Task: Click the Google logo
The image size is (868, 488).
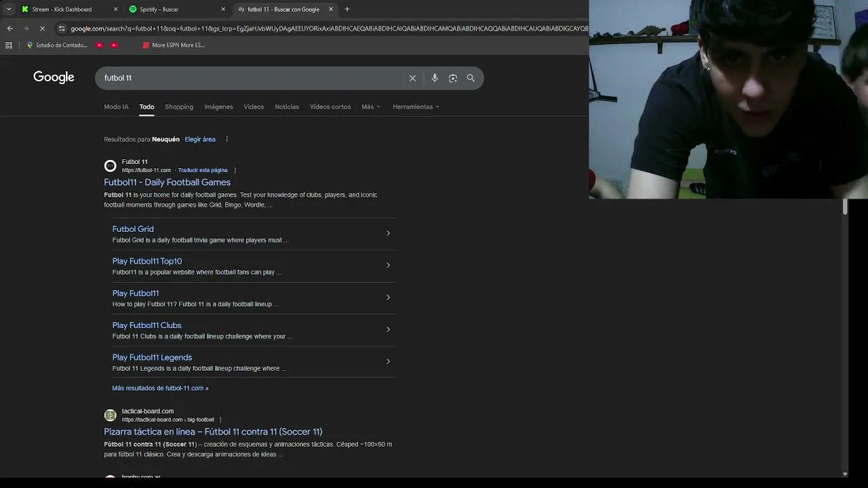Action: 54,77
